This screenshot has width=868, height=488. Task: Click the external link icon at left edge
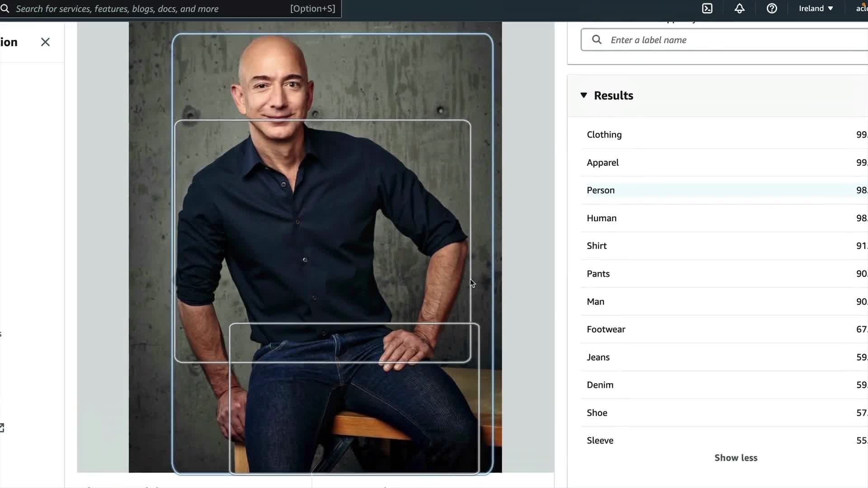tap(2, 427)
